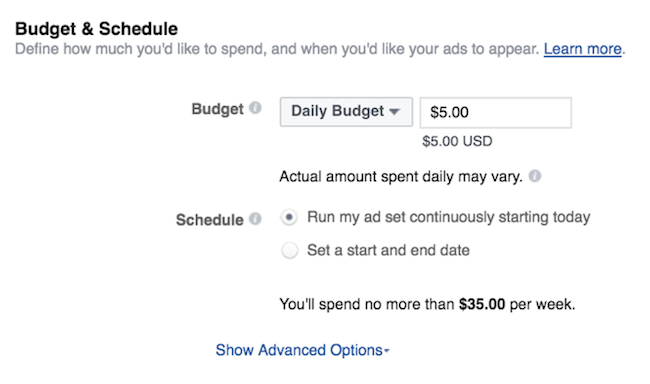
Task: Click the info icon beside the Schedule label
Action: (x=255, y=219)
